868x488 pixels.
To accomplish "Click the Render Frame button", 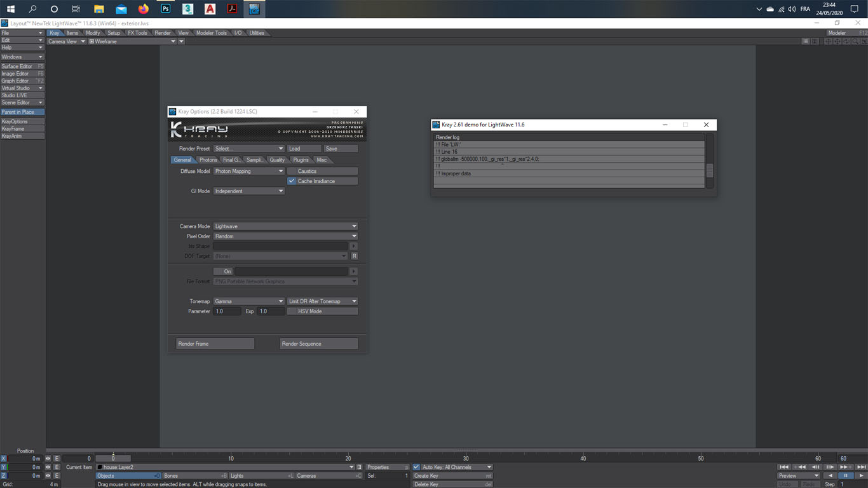I will tap(215, 344).
